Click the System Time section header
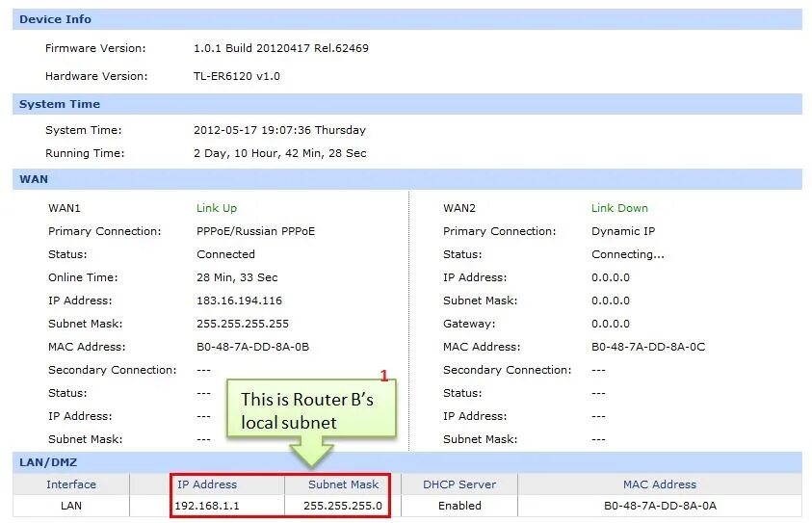The width and height of the screenshot is (812, 523). pyautogui.click(x=407, y=104)
